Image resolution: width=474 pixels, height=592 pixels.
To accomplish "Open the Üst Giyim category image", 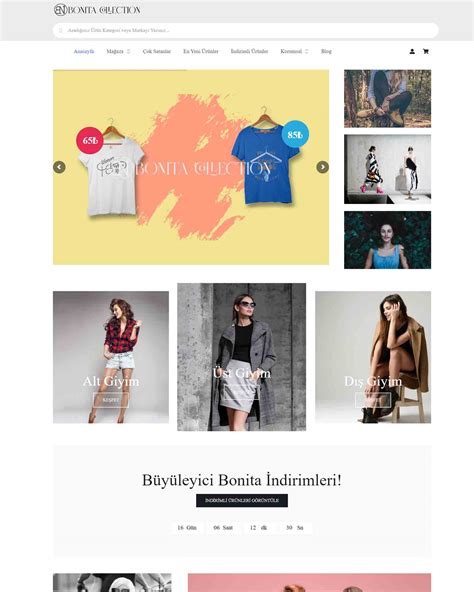I will coord(242,357).
